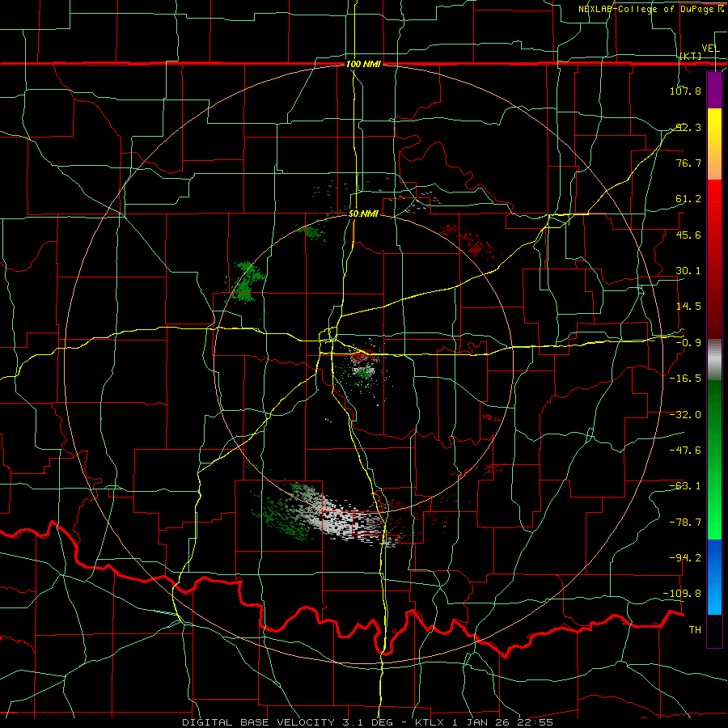Click the [KT] units label
Viewport: 728px width, 728px height.
tap(691, 56)
